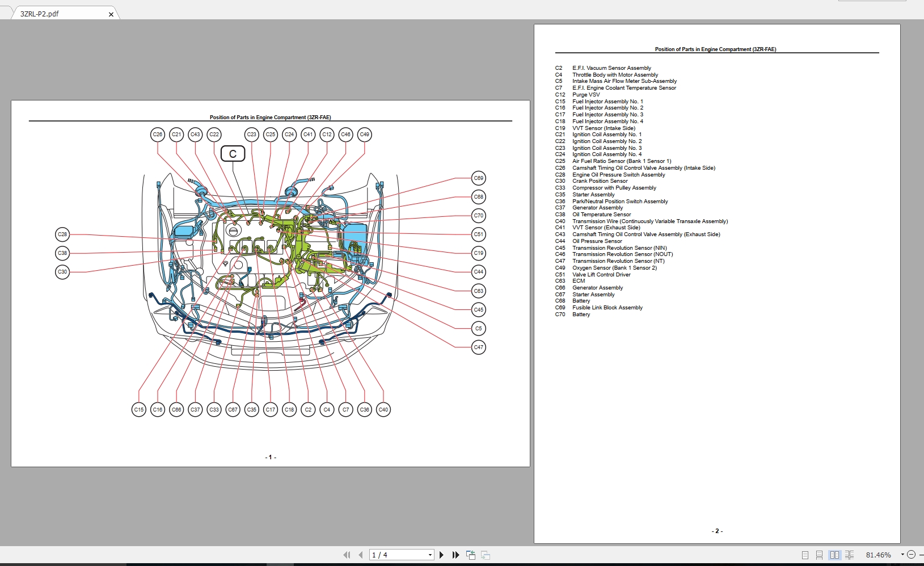
Task: Click the '- 1 -' page footer
Action: [271, 457]
